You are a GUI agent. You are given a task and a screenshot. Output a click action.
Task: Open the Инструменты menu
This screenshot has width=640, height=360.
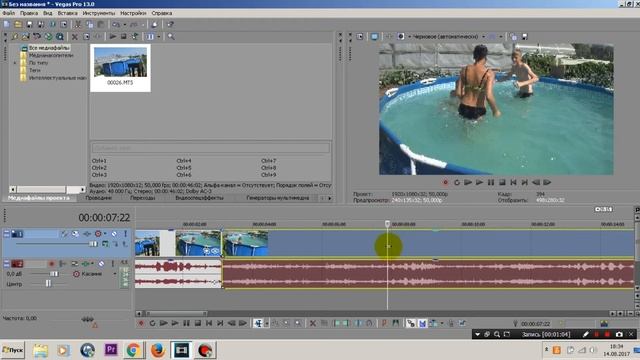coord(99,13)
